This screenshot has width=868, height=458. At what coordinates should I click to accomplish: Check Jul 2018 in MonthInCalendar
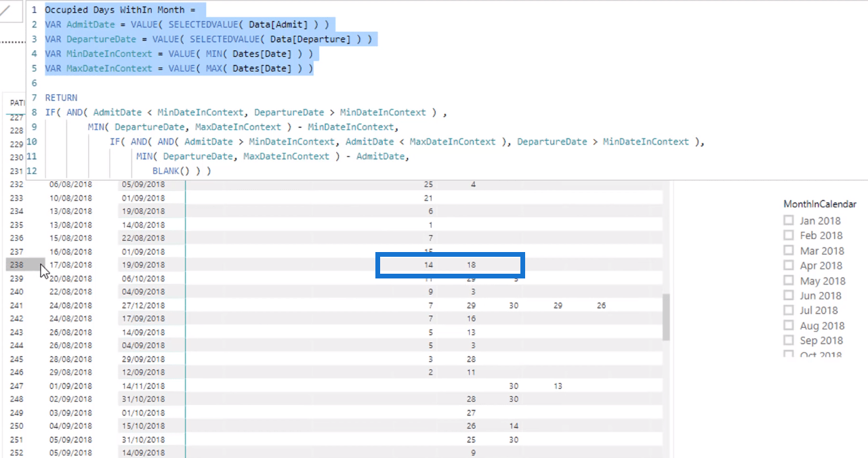[788, 310]
